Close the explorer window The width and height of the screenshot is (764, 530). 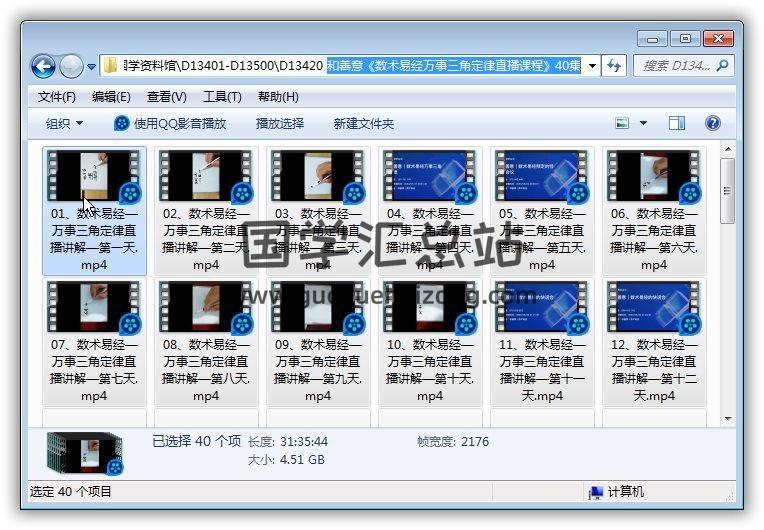pyautogui.click(x=718, y=39)
